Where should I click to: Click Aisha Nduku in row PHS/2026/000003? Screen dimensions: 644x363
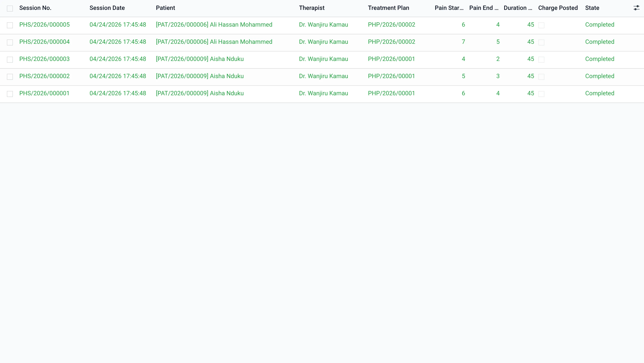click(x=227, y=59)
